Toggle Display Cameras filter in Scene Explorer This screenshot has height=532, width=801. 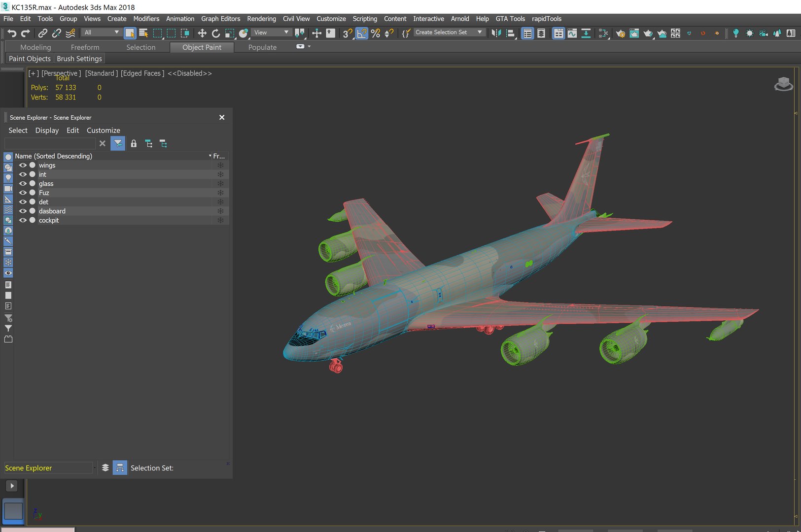click(8, 189)
